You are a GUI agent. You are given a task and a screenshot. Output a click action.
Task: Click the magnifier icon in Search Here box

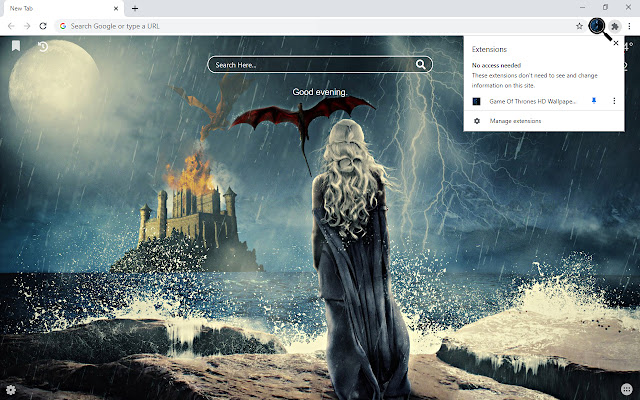tap(420, 64)
